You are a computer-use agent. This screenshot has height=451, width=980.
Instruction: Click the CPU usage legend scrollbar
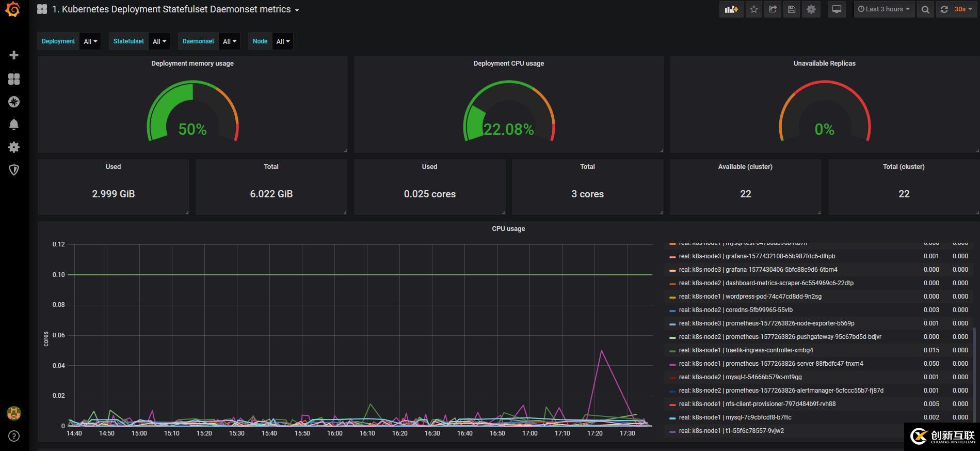coord(974,375)
